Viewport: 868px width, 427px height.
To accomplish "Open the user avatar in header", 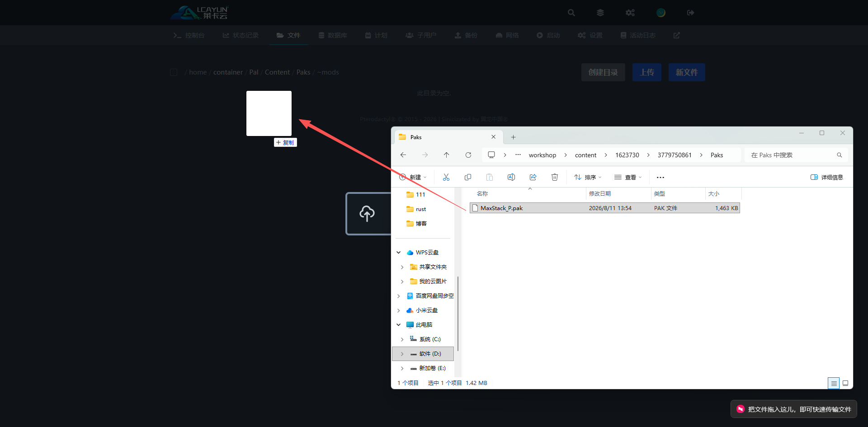I will [x=661, y=13].
